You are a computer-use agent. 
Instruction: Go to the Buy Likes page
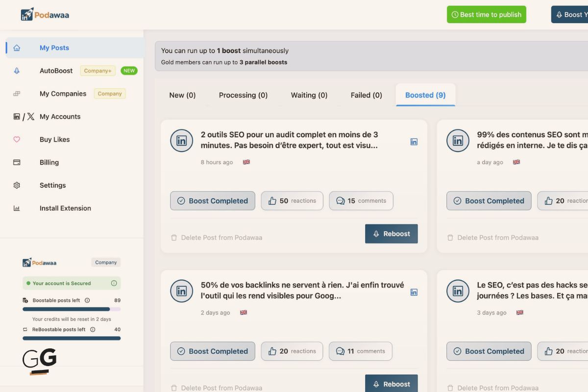pos(54,140)
